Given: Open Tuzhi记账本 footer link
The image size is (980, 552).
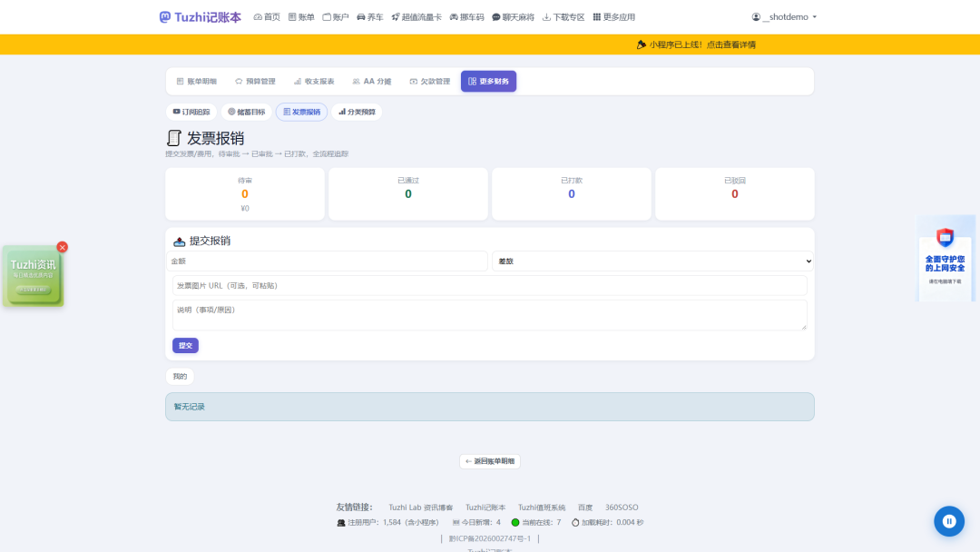Looking at the screenshot, I should 485,508.
